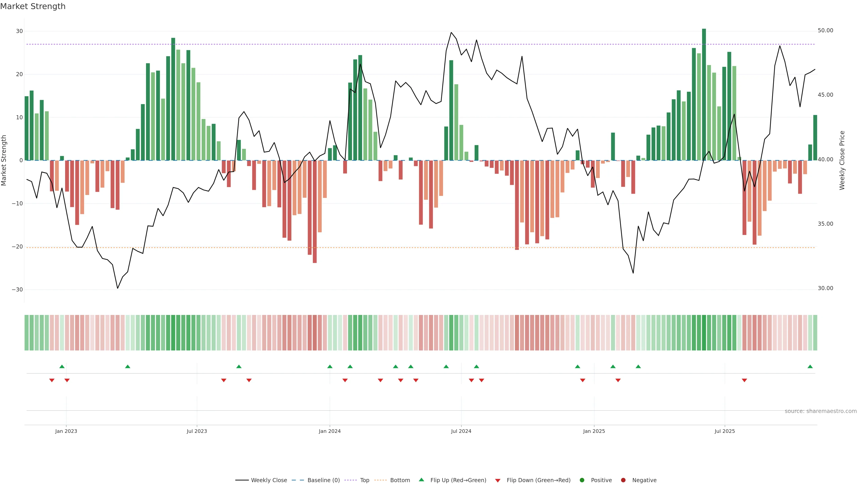The image size is (868, 488).
Task: Click the Jan 2024 axis label
Action: coord(330,431)
